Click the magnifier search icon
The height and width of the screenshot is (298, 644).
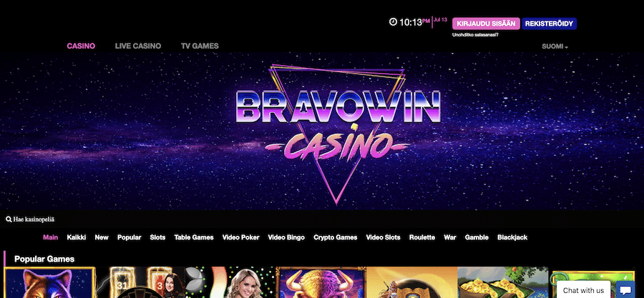click(9, 219)
